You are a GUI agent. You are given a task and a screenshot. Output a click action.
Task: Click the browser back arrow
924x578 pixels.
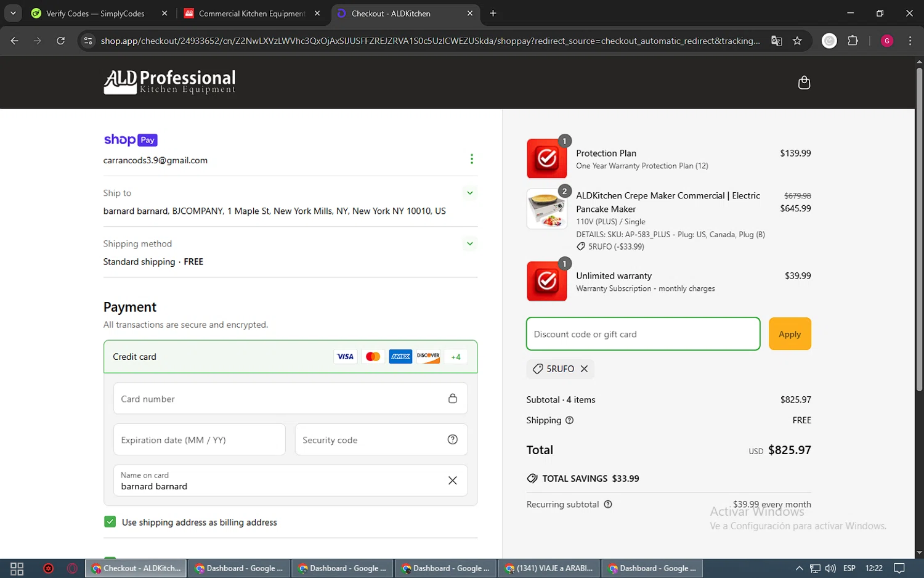[x=15, y=41]
